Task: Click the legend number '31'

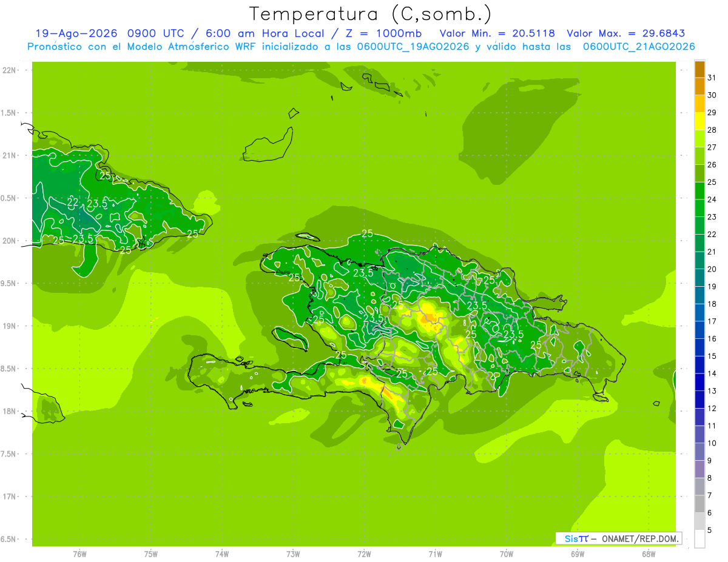Action: tap(712, 77)
